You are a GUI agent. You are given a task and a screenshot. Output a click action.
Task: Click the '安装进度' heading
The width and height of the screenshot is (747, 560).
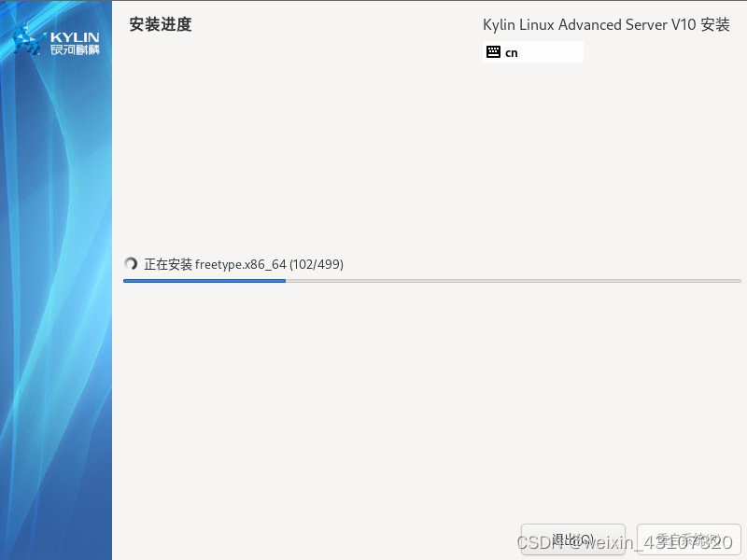point(160,24)
